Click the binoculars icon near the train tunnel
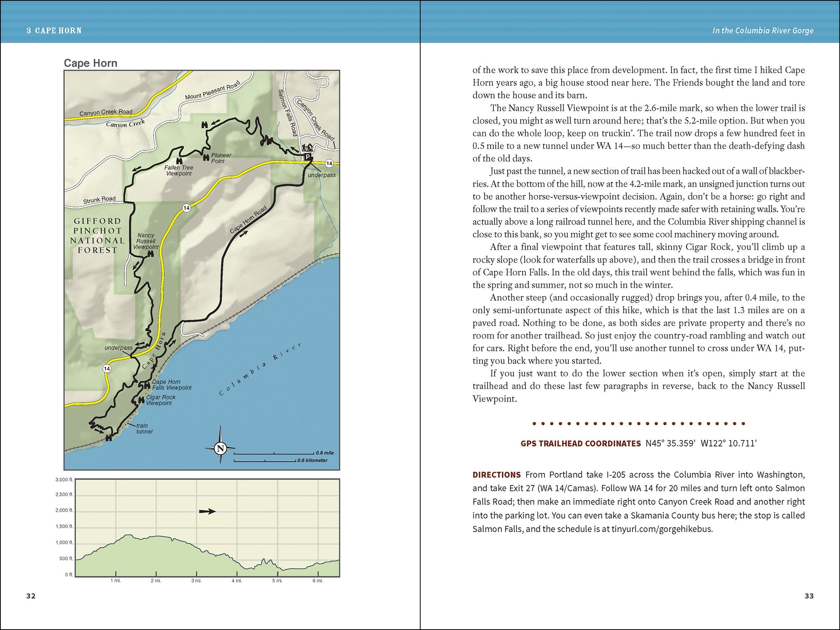Image resolution: width=840 pixels, height=630 pixels. tap(109, 438)
